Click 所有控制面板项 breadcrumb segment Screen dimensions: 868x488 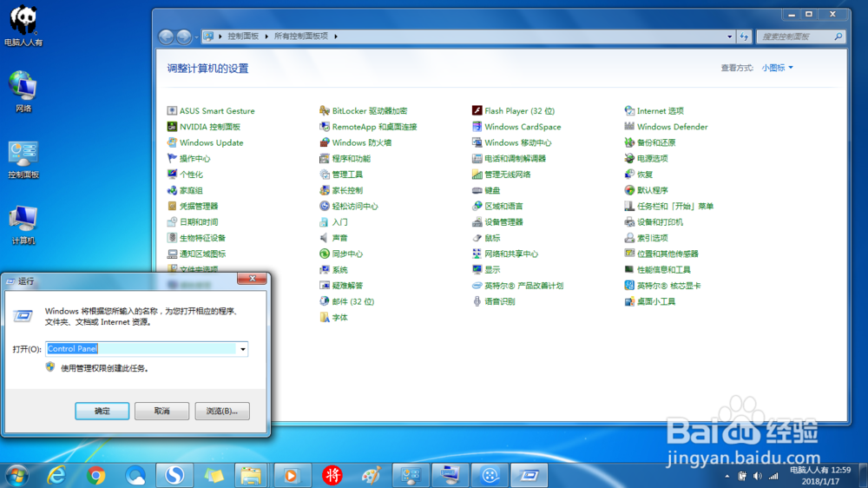(301, 36)
